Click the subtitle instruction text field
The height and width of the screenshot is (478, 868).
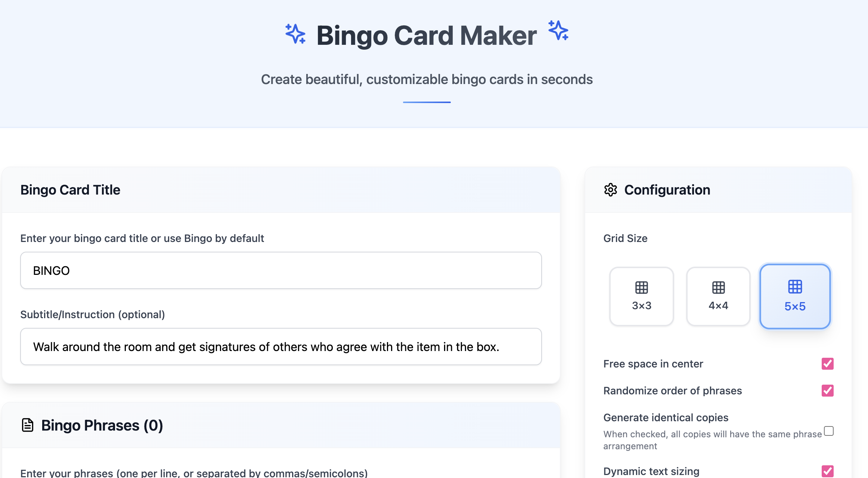click(280, 346)
